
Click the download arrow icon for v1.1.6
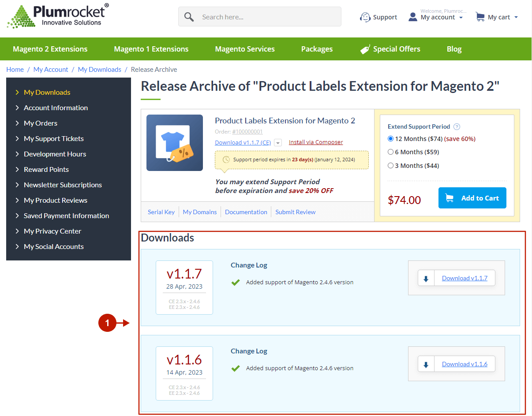(x=426, y=364)
